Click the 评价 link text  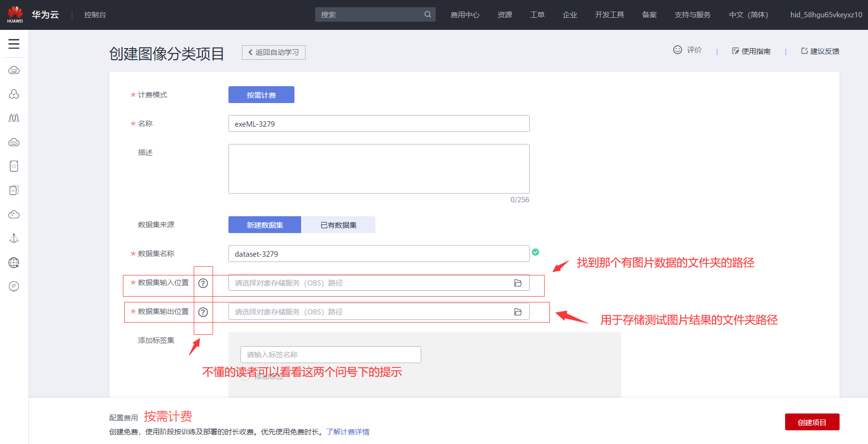[x=694, y=50]
